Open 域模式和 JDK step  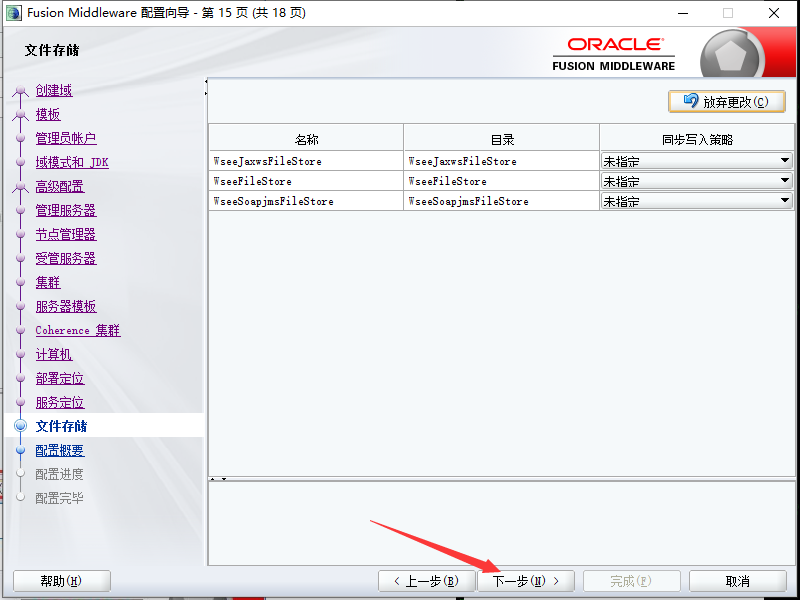click(x=72, y=162)
